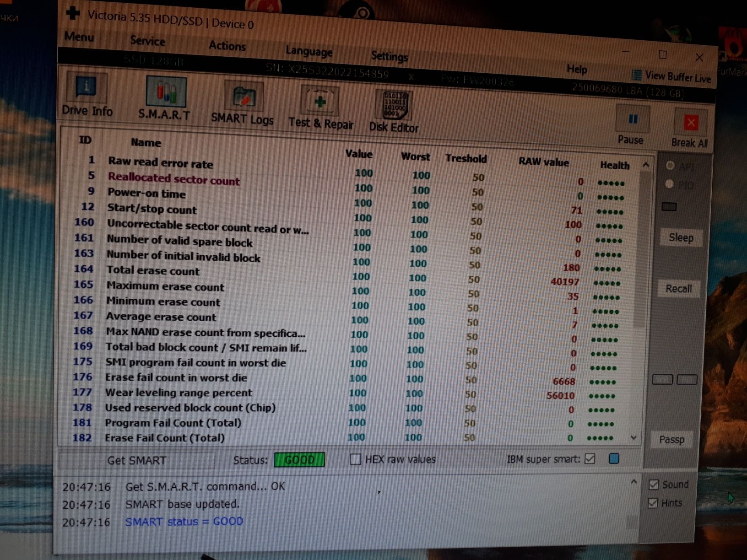Toggle the Sound checkbox
The width and height of the screenshot is (747, 560).
click(x=654, y=485)
